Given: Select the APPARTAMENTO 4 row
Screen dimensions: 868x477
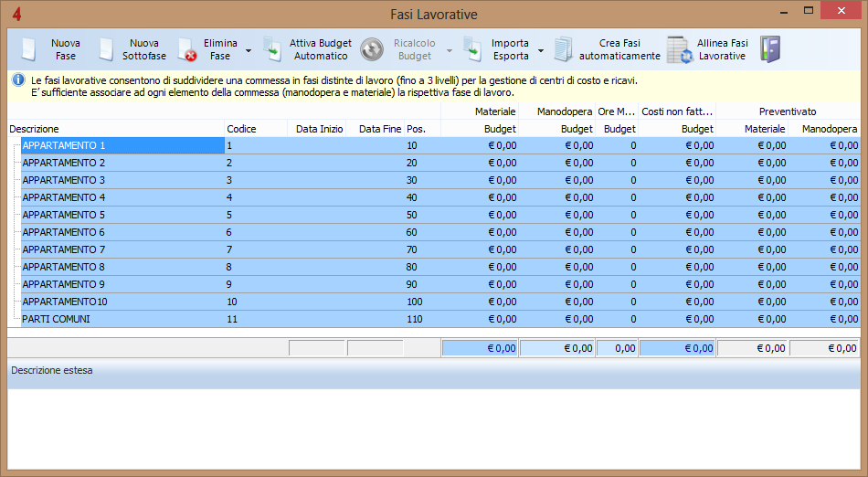Looking at the screenshot, I should (x=440, y=197).
